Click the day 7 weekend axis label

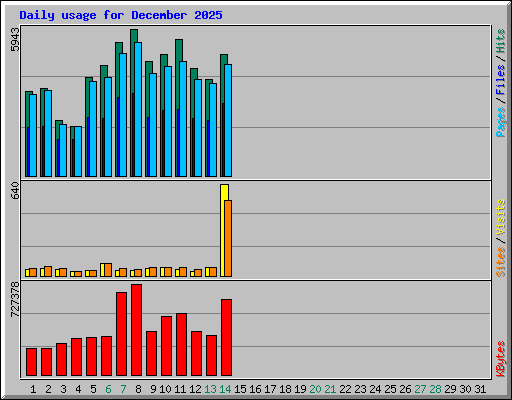pos(123,389)
